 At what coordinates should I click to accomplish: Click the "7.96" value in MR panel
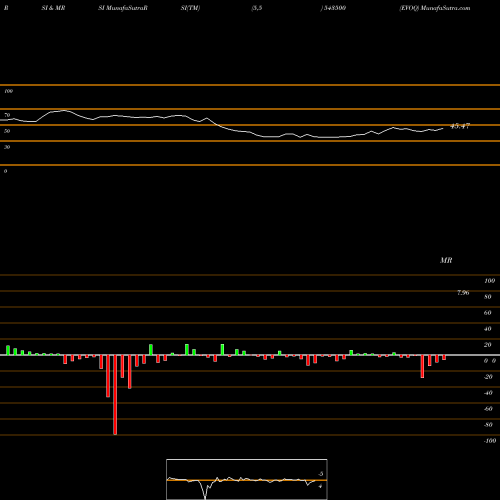click(463, 293)
